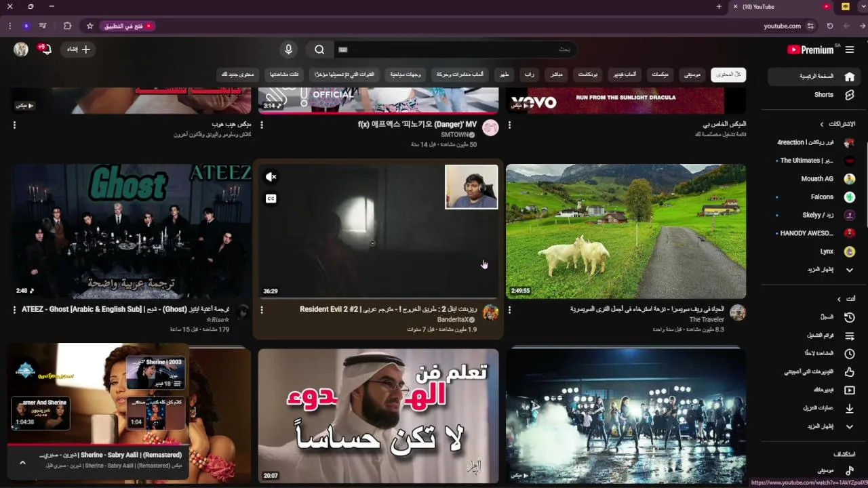The width and height of the screenshot is (868, 488).
Task: Click the youtube.com address bar
Action: pyautogui.click(x=782, y=26)
